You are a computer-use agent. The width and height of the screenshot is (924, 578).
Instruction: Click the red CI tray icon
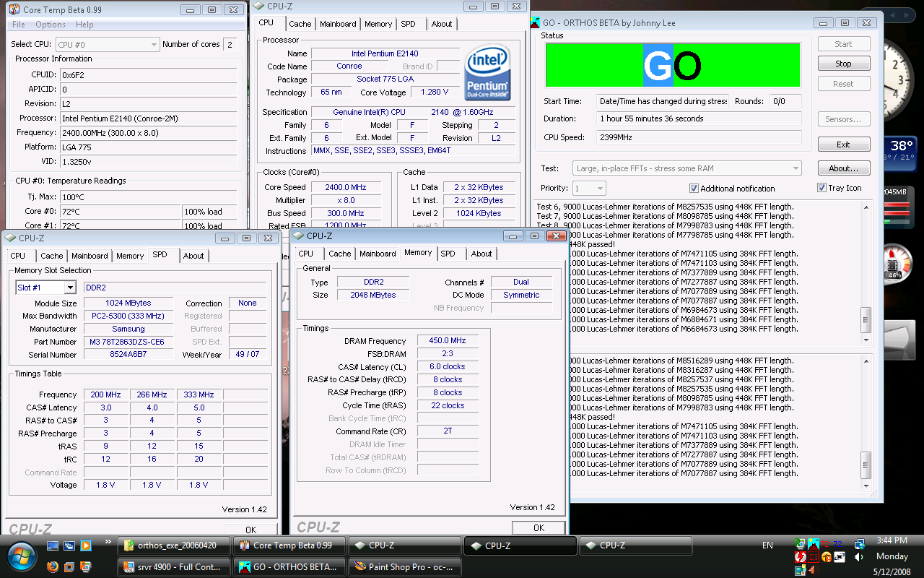[814, 557]
